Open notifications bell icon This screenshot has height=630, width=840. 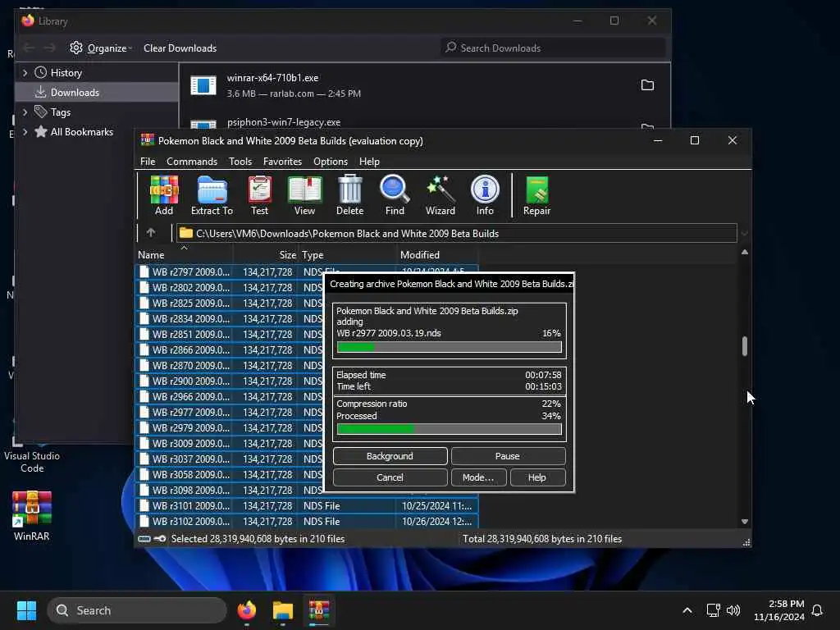coord(817,610)
